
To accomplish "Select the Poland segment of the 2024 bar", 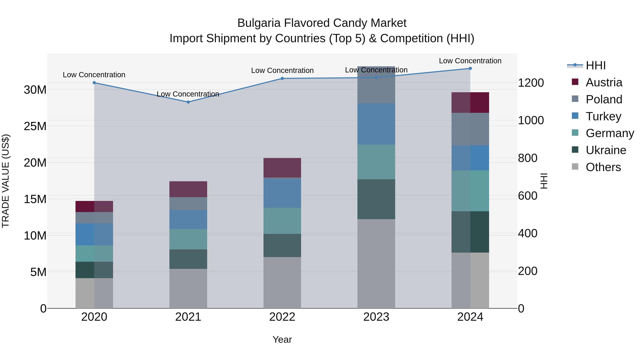I will pos(470,129).
